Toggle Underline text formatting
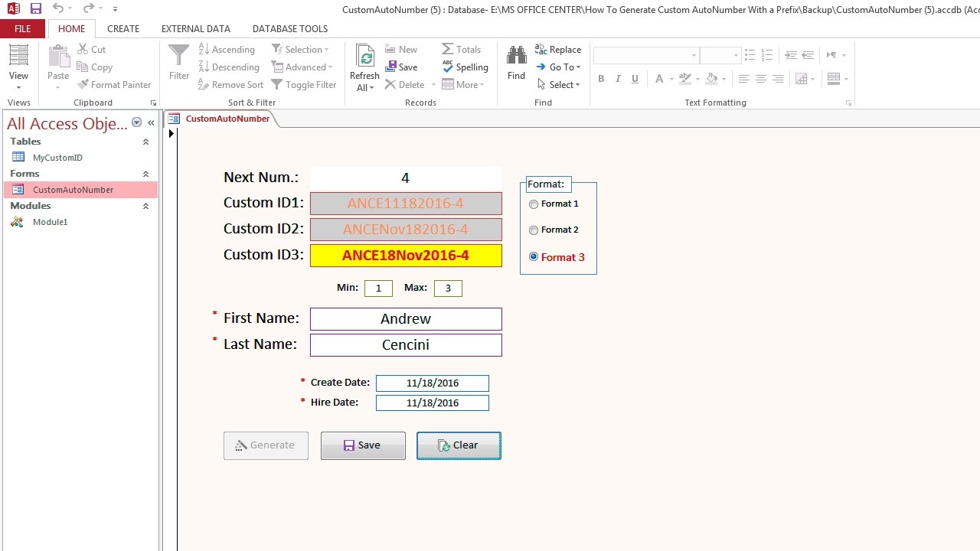 click(635, 79)
